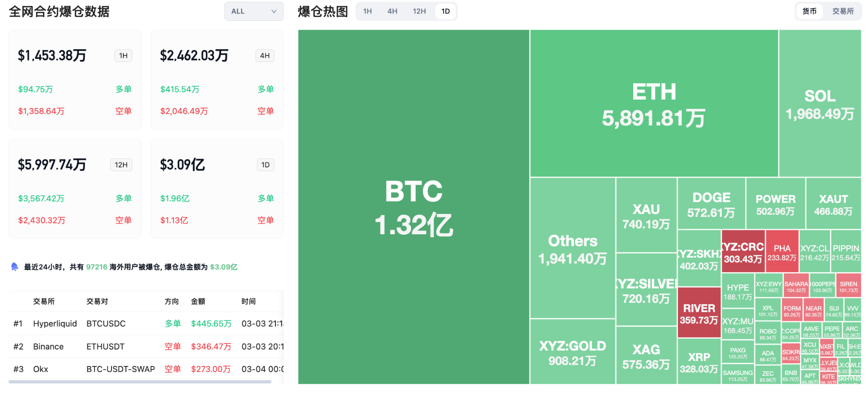
Task: Select the SOL liquidation tile
Action: (820, 104)
